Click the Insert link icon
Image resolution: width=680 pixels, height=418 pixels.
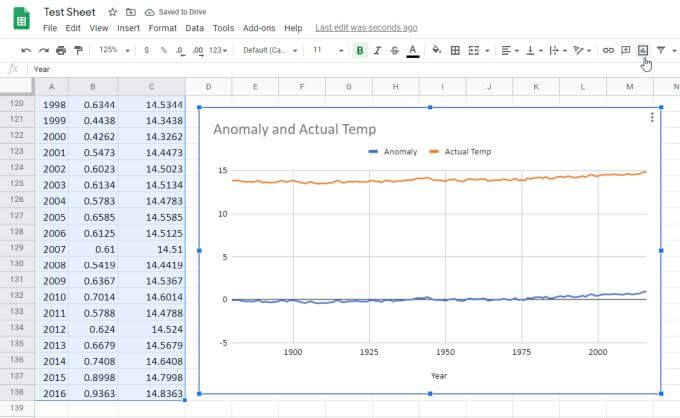pos(608,50)
